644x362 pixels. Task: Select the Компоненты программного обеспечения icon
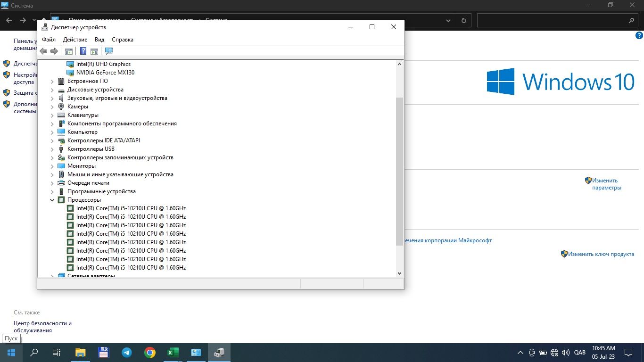click(x=61, y=123)
